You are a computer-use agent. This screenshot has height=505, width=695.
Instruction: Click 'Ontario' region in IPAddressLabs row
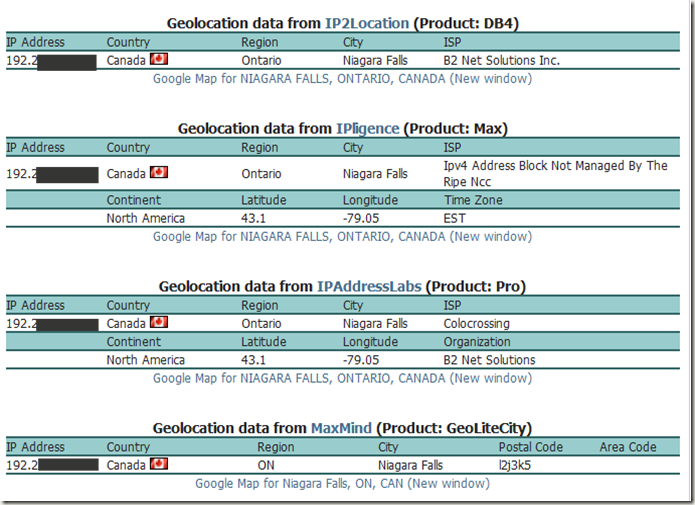[x=261, y=324]
